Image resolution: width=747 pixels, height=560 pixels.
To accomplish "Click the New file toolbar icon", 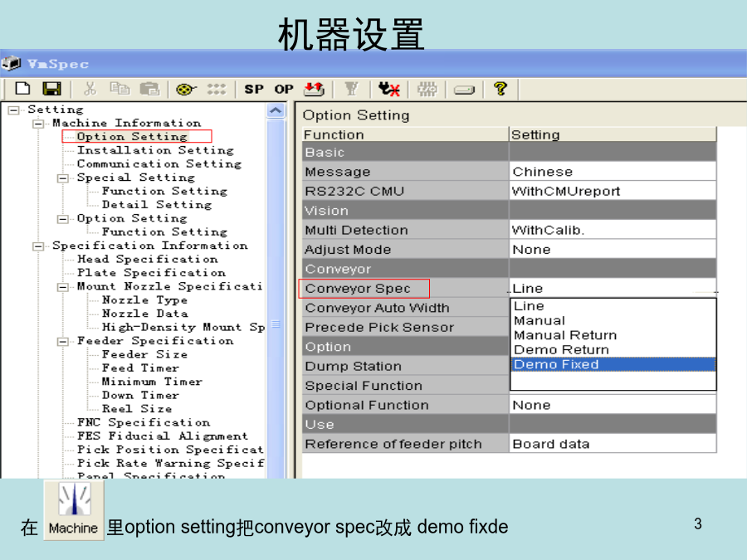I will (22, 89).
